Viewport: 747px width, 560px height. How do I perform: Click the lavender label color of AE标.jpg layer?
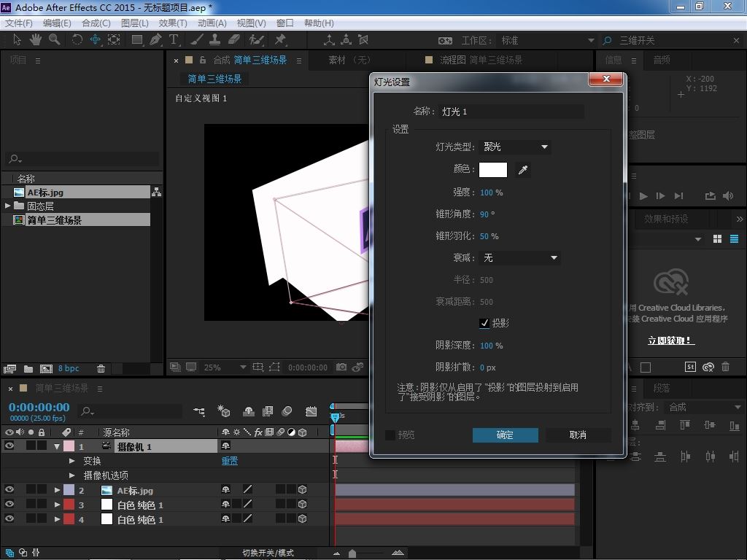(69, 490)
